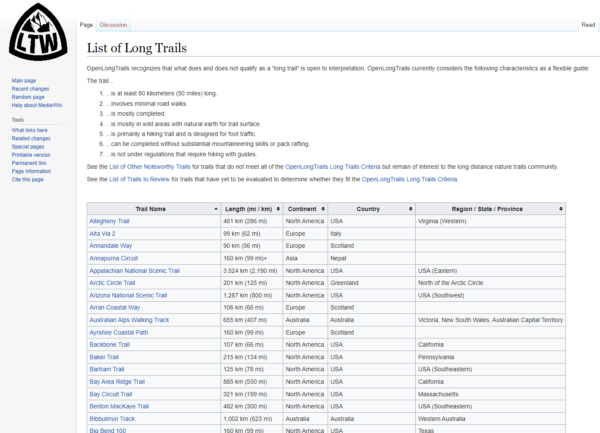Screen dimensions: 600x433
Task: Open the Cite this page link
Action: tap(29, 179)
